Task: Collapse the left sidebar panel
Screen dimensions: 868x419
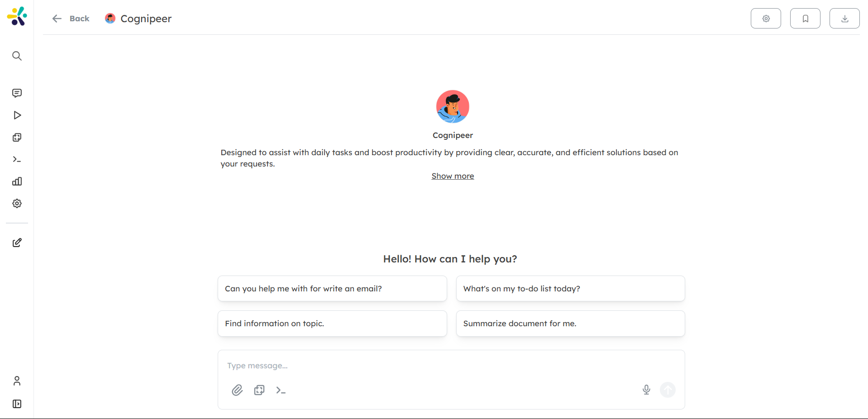Action: (x=17, y=404)
